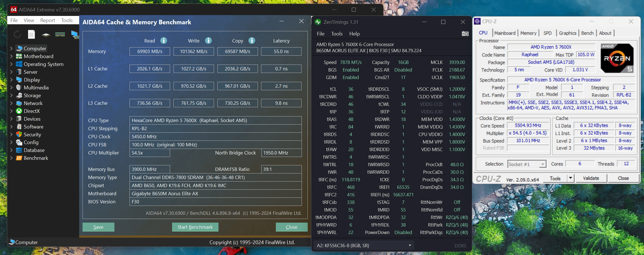The image size is (644, 255).
Task: Click the Config icon in the tree
Action: coord(19,142)
